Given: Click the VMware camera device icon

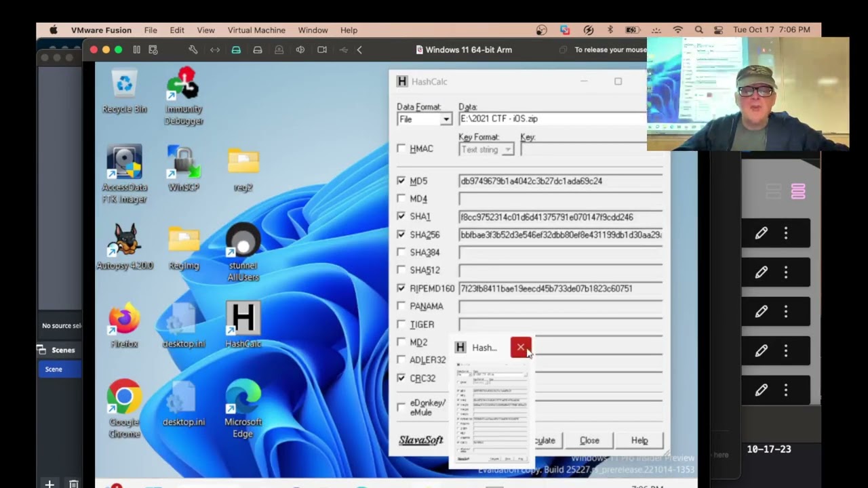Looking at the screenshot, I should tap(322, 49).
